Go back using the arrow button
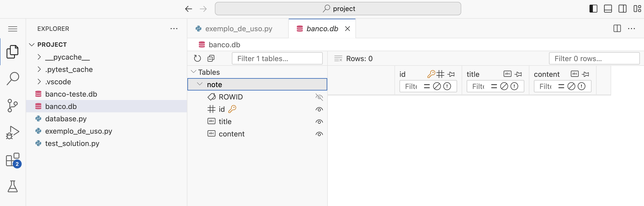 tap(189, 9)
